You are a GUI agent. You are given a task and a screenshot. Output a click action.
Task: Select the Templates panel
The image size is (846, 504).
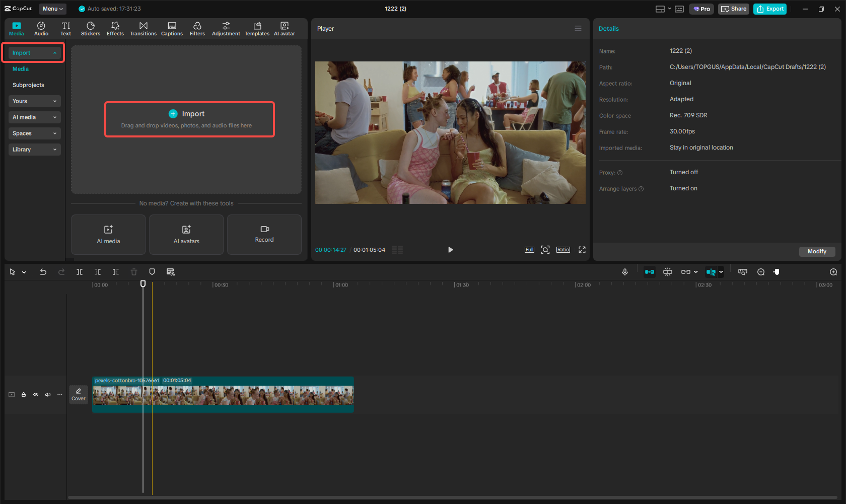pyautogui.click(x=257, y=28)
